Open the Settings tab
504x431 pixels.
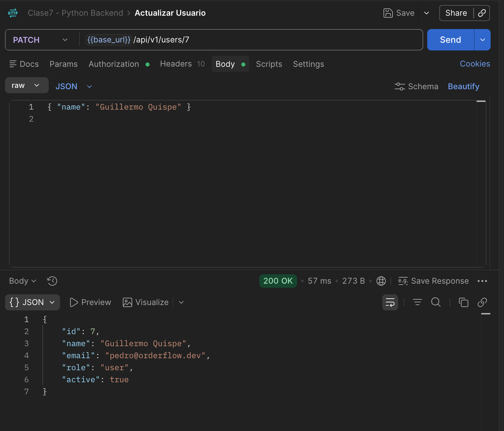tap(308, 64)
